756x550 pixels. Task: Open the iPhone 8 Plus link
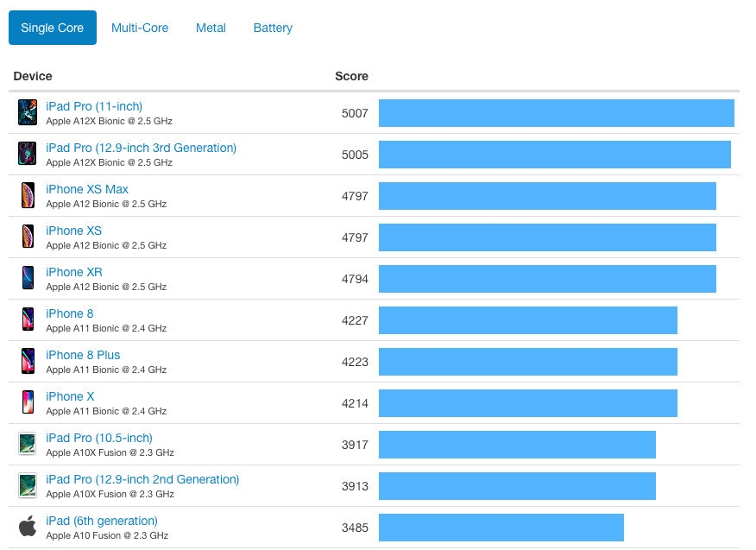click(x=83, y=355)
